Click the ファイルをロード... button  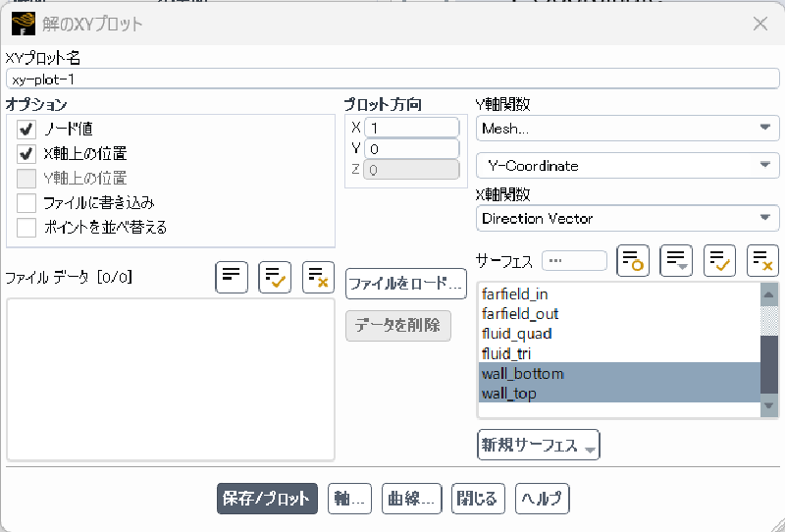(405, 284)
